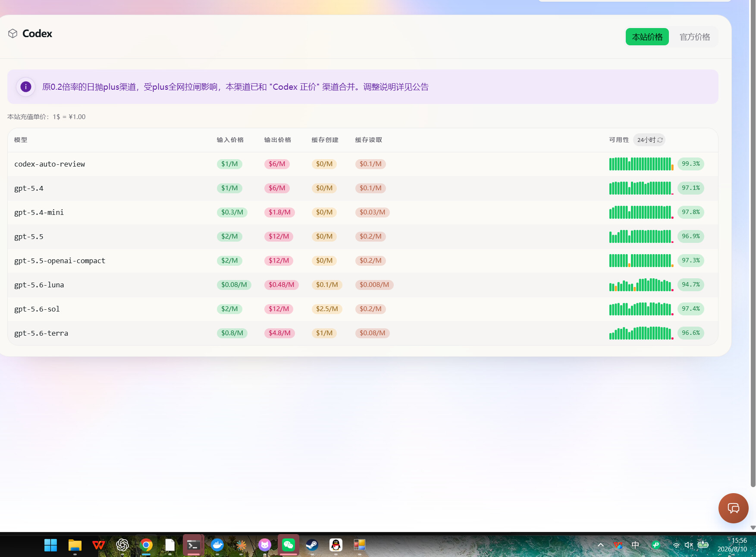Click the 94.7% availability badge

[x=691, y=285]
